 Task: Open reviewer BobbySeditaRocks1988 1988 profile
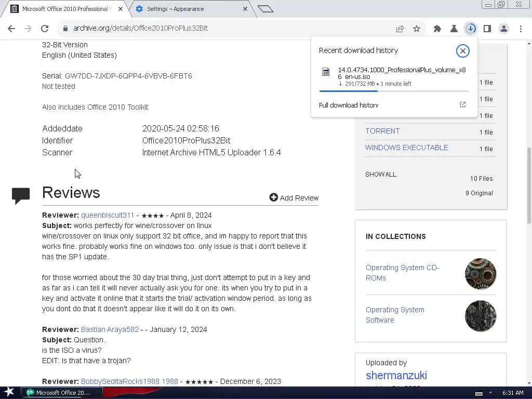(129, 382)
